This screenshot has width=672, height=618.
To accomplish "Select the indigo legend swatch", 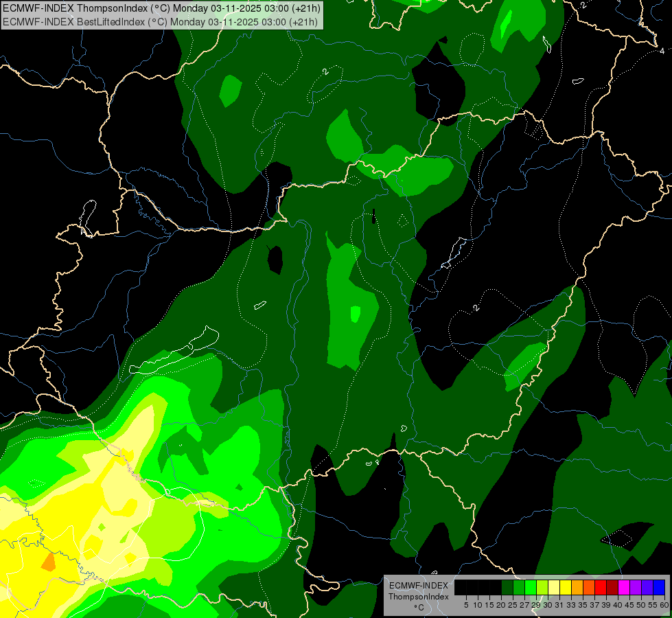I will [x=647, y=587].
